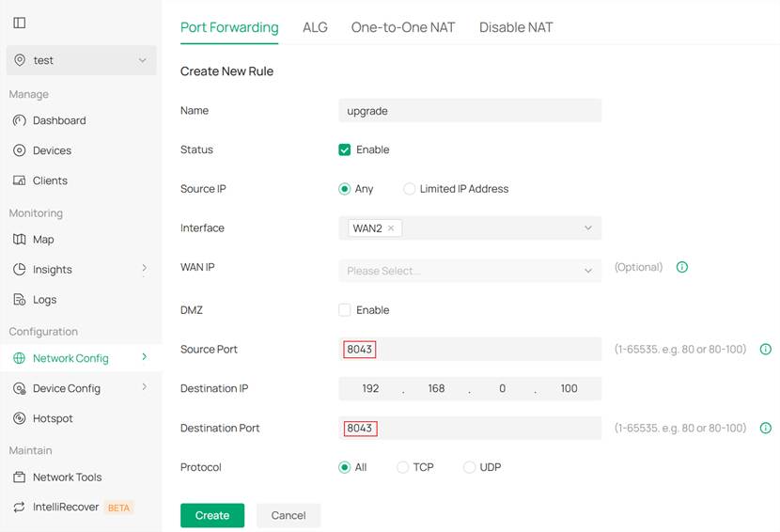Open the test site dropdown
The image size is (780, 532).
pos(81,60)
